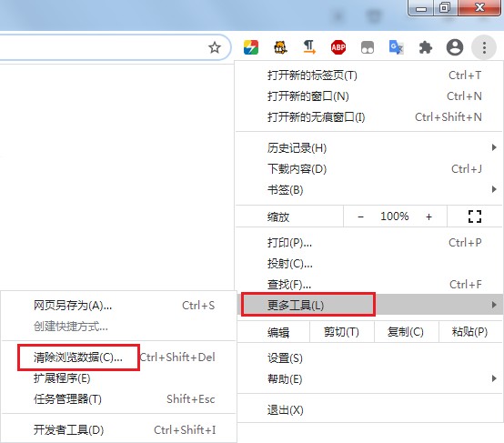Open the Extensions puzzle piece icon
This screenshot has height=443, width=504.
426,47
